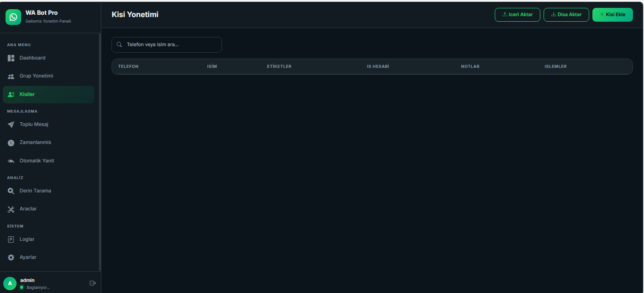Click the admin avatar circle

tap(10, 283)
